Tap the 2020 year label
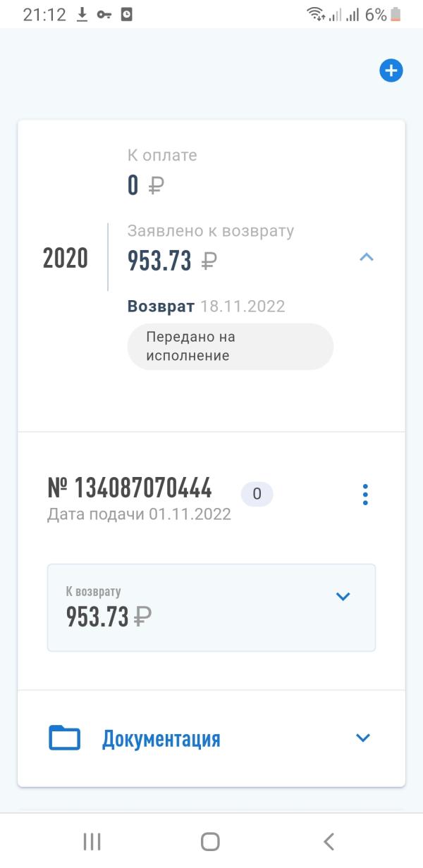423x868 pixels. pos(66,258)
